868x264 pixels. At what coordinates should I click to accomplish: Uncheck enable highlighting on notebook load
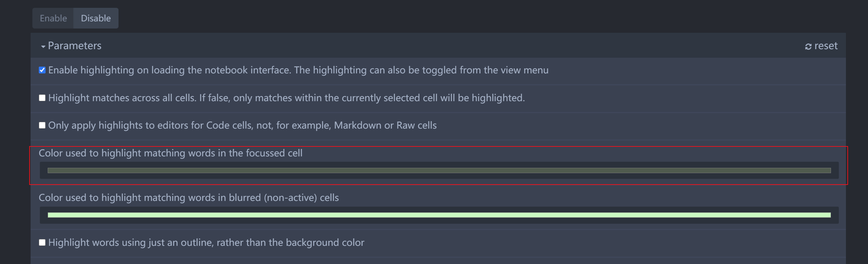pos(42,70)
